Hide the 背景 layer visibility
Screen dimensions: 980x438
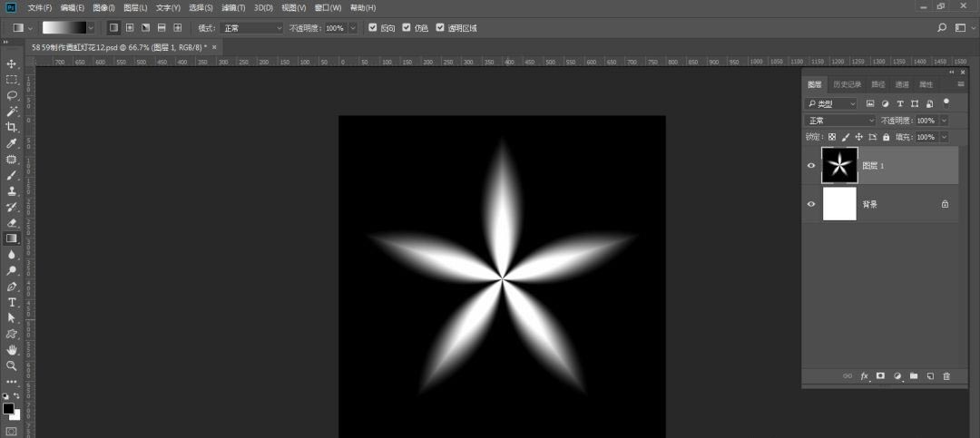(811, 204)
